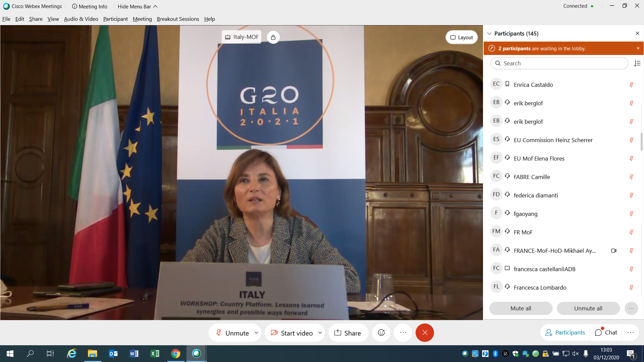The height and width of the screenshot is (362, 644).
Task: Expand the audio options arrow beside Unmute
Action: [x=257, y=333]
